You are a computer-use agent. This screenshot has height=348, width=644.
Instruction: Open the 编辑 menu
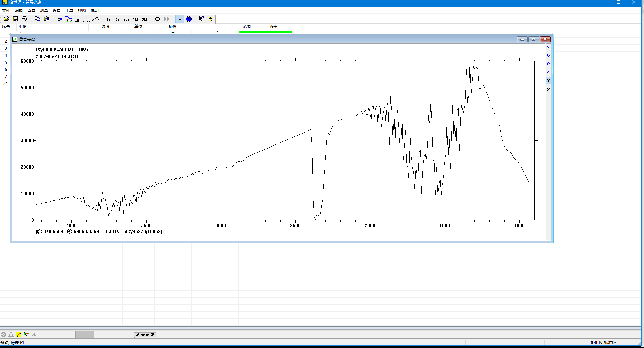[x=19, y=11]
